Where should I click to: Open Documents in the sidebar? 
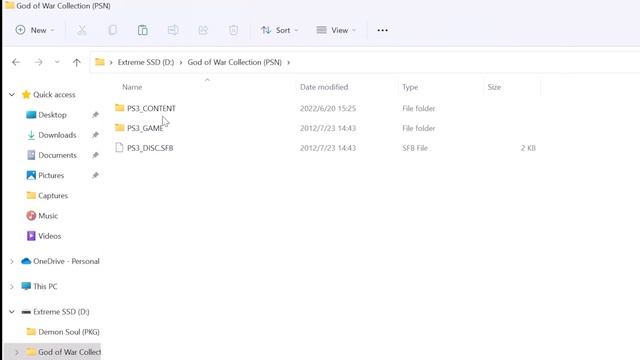click(58, 155)
